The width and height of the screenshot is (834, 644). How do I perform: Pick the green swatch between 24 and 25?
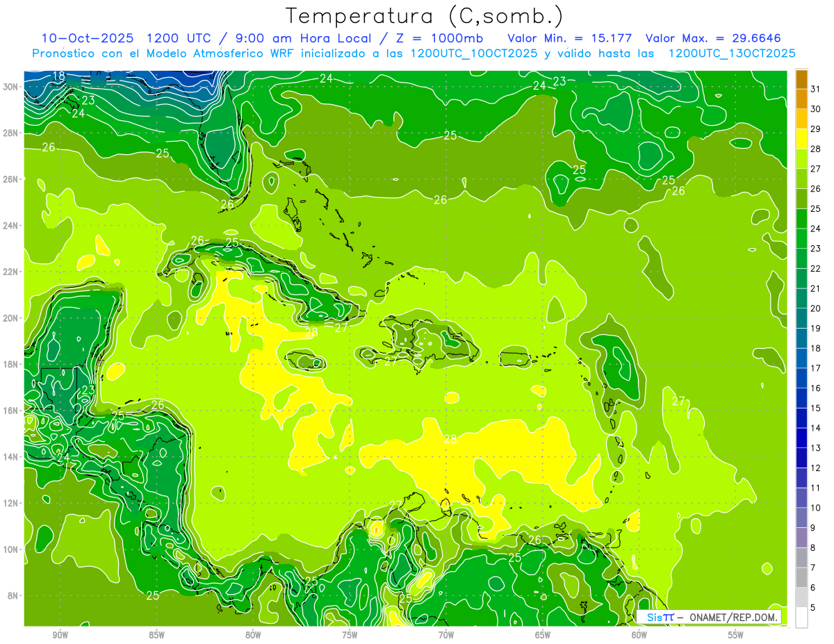801,218
